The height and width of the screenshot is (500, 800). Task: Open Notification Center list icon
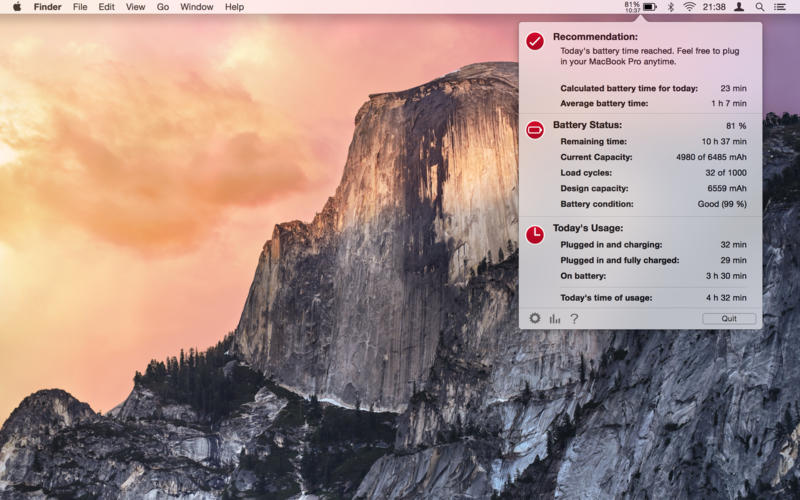pos(780,7)
